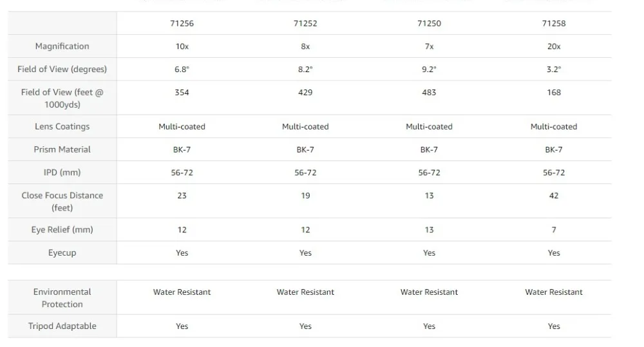The width and height of the screenshot is (644, 347).
Task: Select the 71258 model column header
Action: (554, 23)
